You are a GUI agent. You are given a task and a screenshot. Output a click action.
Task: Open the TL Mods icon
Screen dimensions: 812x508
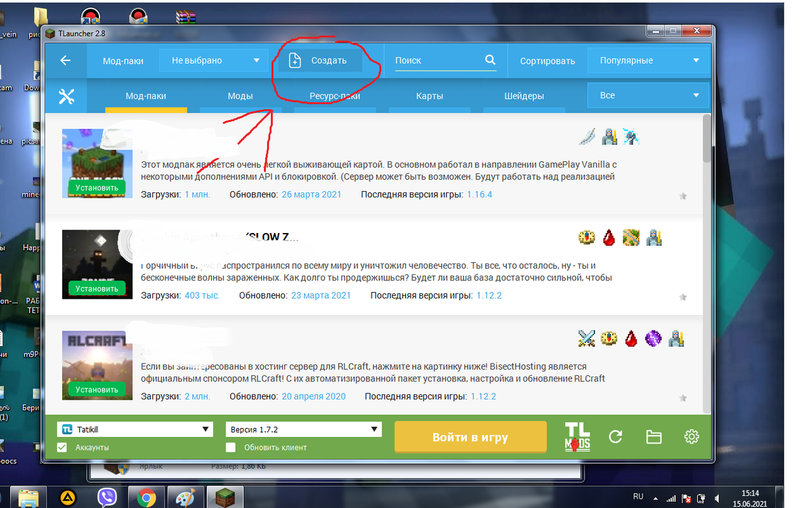click(x=577, y=437)
